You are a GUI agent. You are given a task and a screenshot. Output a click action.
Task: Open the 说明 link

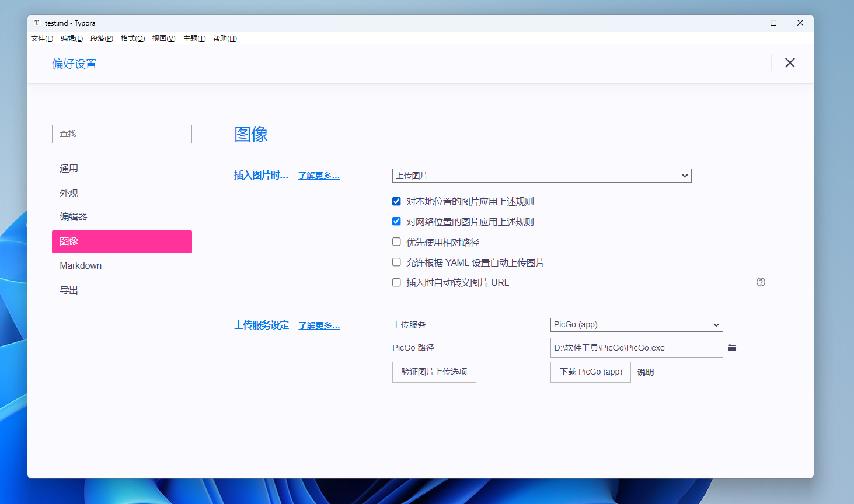(646, 372)
